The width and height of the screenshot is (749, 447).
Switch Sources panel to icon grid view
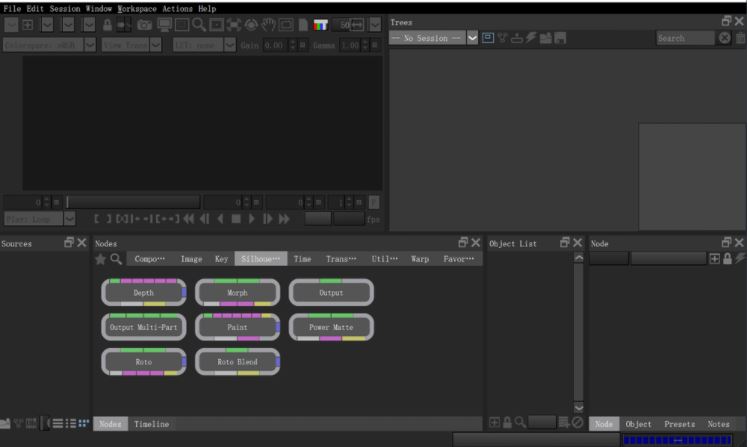click(82, 424)
